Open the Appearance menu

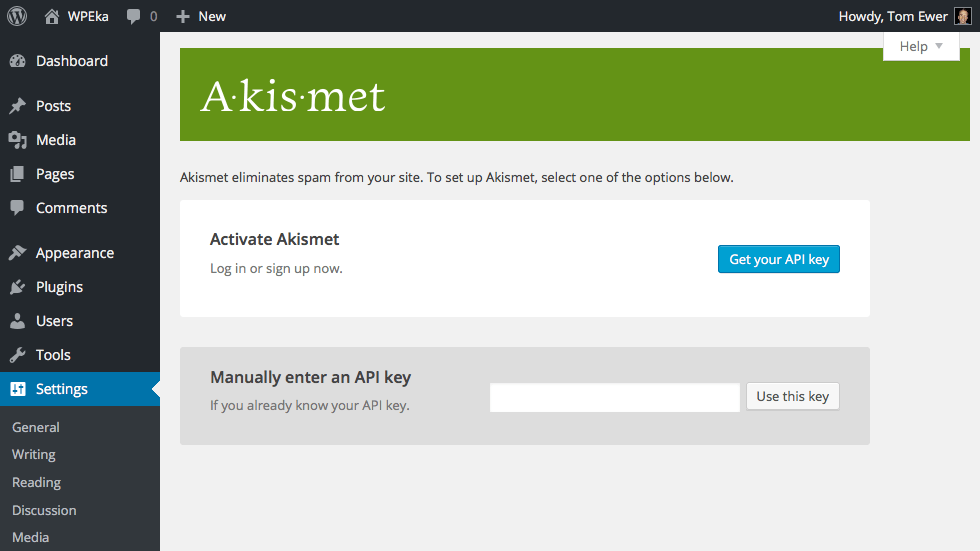(74, 253)
